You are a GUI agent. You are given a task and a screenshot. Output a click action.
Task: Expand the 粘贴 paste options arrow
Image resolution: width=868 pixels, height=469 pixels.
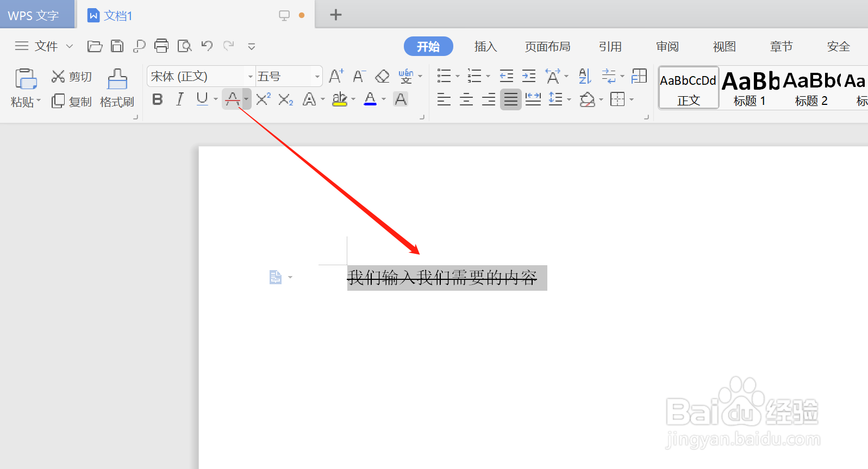coord(39,101)
